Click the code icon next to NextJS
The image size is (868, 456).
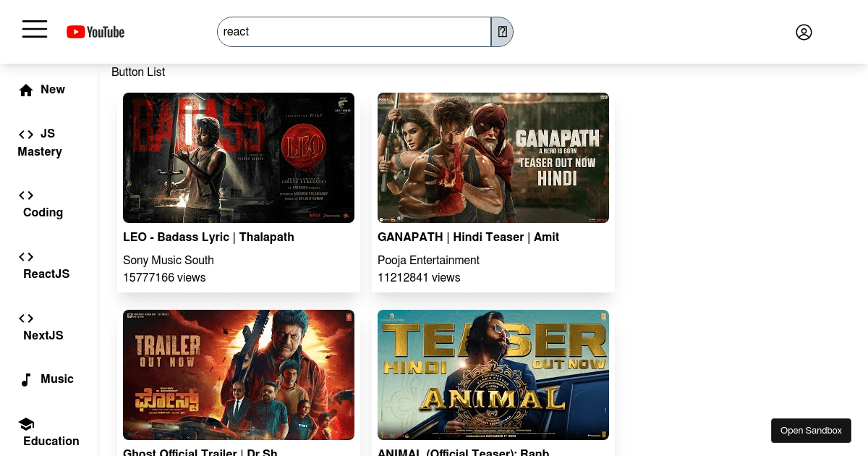pos(26,318)
